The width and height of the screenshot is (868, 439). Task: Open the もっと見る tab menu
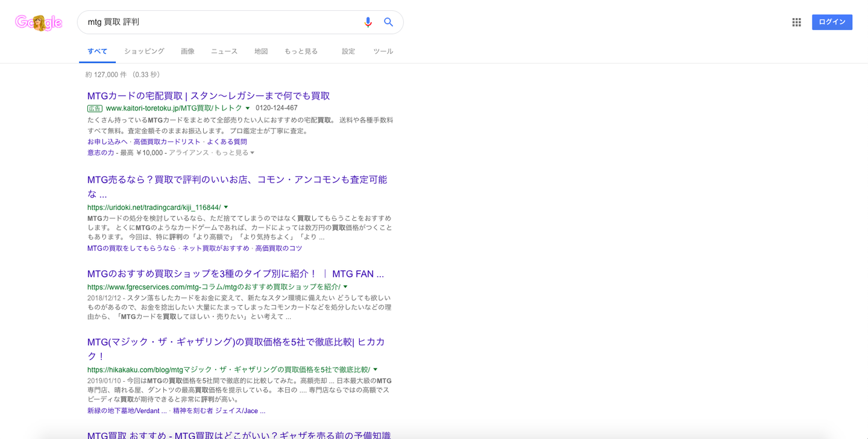(301, 51)
